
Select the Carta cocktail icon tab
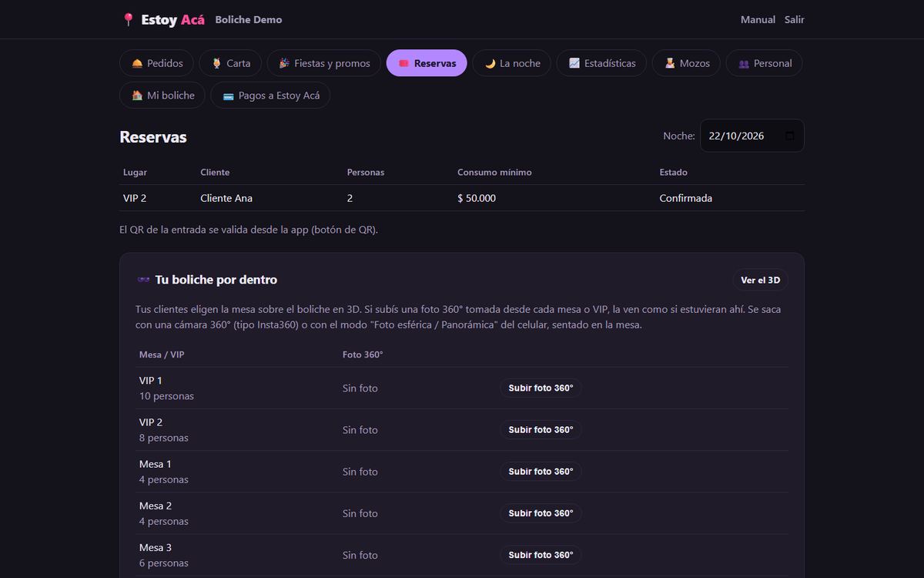pos(216,63)
